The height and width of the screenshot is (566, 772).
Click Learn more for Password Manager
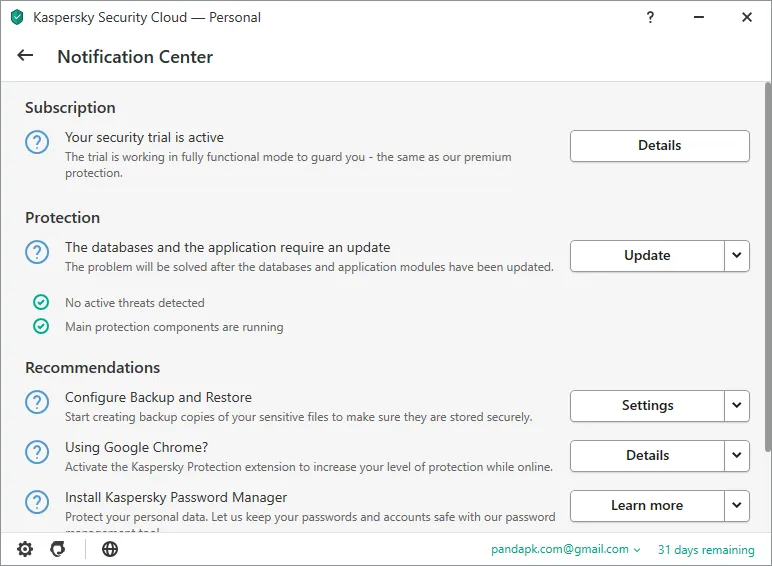coord(647,505)
